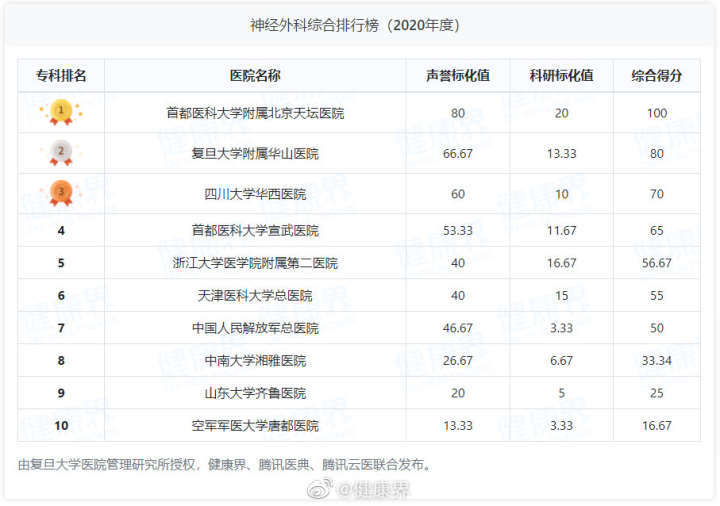The image size is (720, 506).
Task: Click 综合得分 value 25
Action: click(x=657, y=394)
